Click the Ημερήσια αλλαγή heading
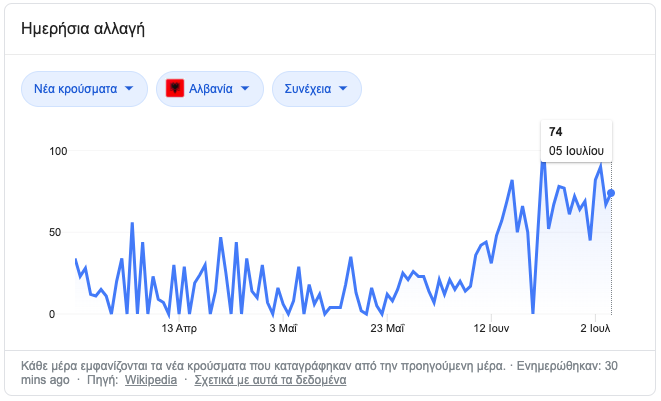The image size is (661, 401). [x=83, y=28]
